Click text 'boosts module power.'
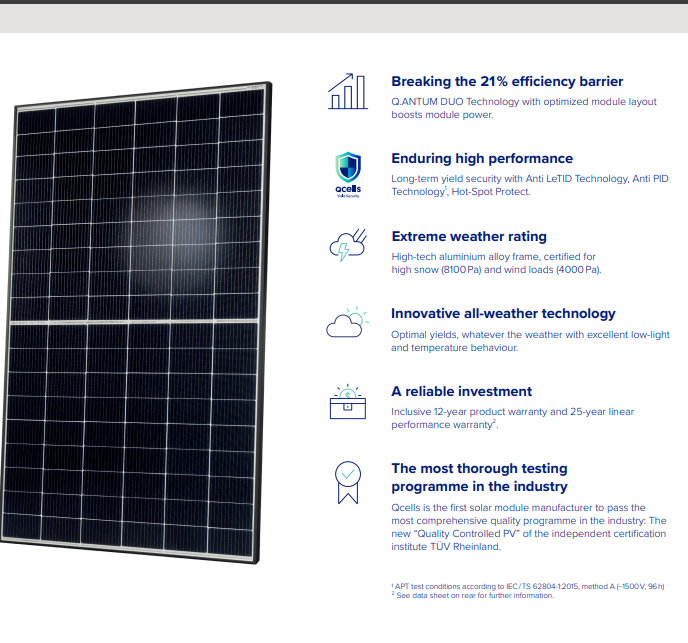688x643 pixels. coord(442,115)
